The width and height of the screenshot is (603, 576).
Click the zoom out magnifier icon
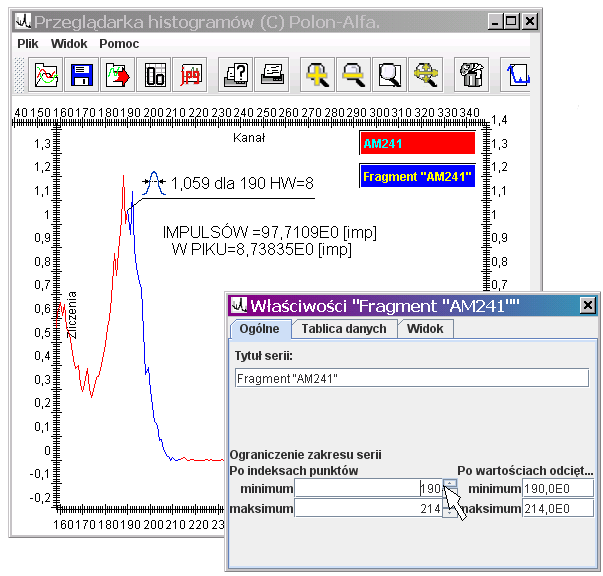354,74
